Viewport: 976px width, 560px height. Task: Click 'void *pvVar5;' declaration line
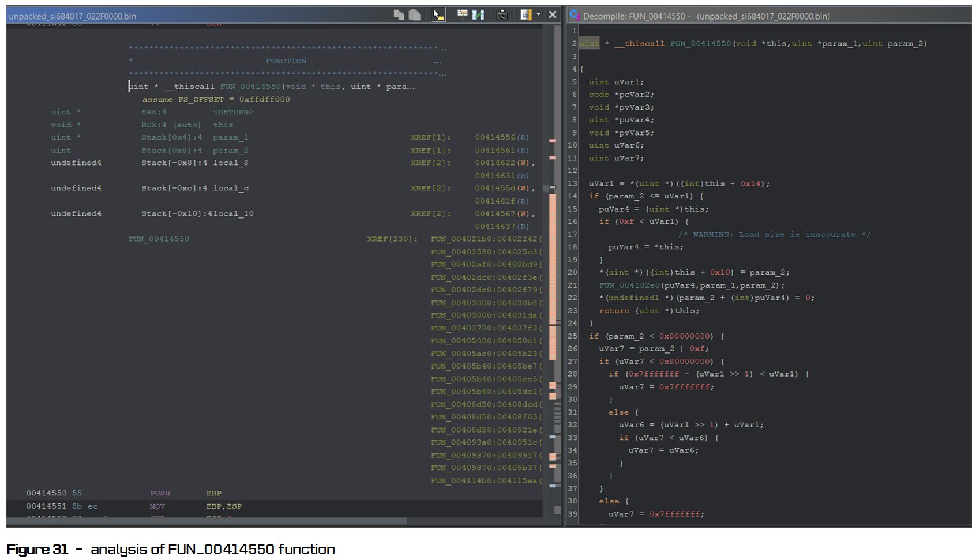point(621,133)
